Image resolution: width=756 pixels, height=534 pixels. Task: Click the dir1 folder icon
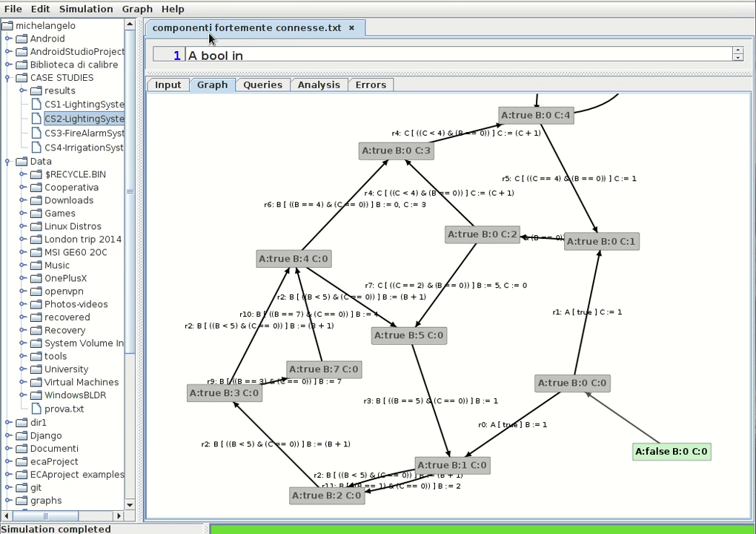point(21,423)
